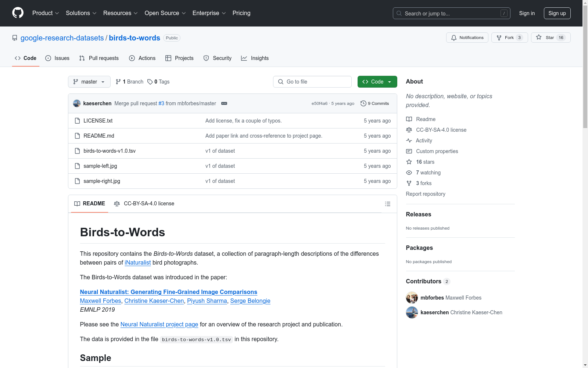Viewport: 588px width, 368px height.
Task: Open the master branch dropdown
Action: point(89,82)
